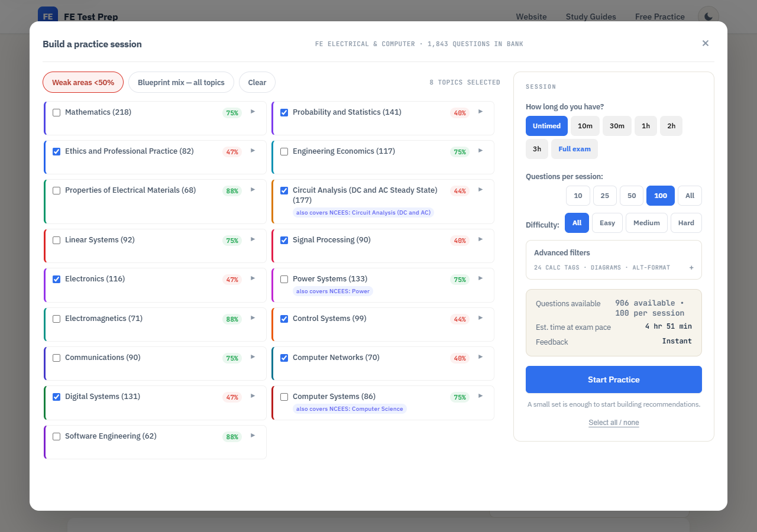Expand Circuit Analysis topic arrow
Image resolution: width=757 pixels, height=532 pixels.
[x=480, y=189]
